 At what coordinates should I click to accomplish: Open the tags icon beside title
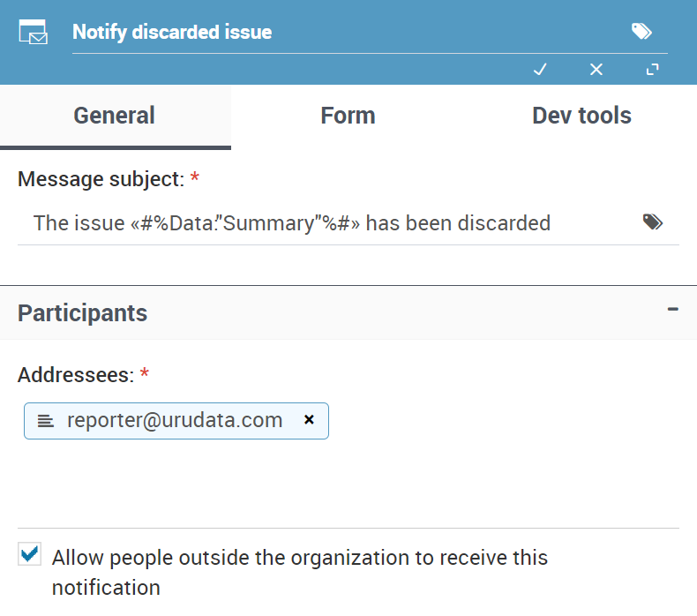coord(641,32)
